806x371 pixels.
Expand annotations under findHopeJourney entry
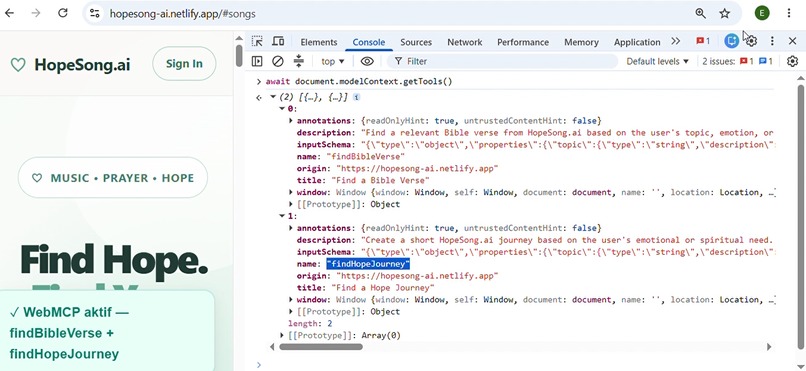coord(291,228)
